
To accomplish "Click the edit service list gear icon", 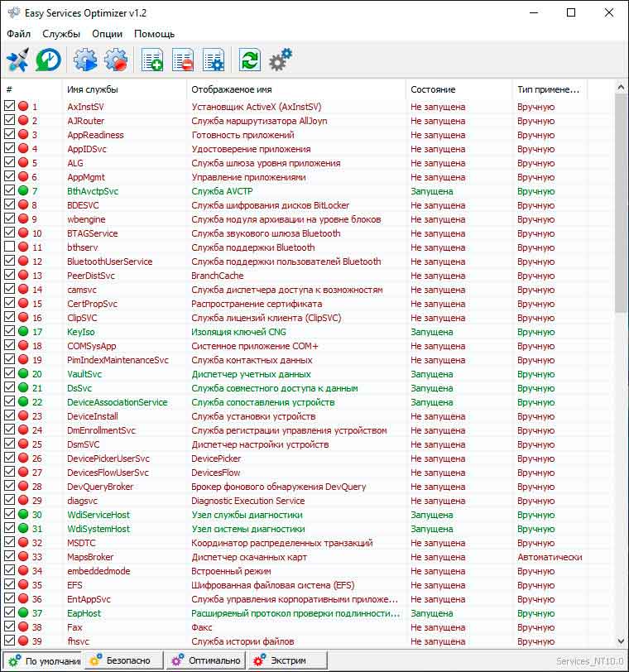I will tap(214, 60).
